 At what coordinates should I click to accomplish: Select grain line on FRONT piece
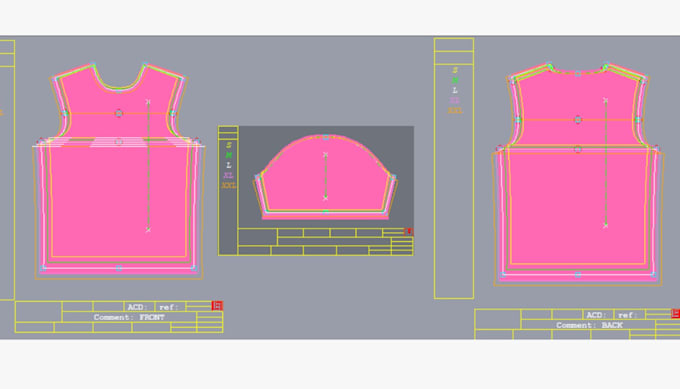[x=148, y=166]
